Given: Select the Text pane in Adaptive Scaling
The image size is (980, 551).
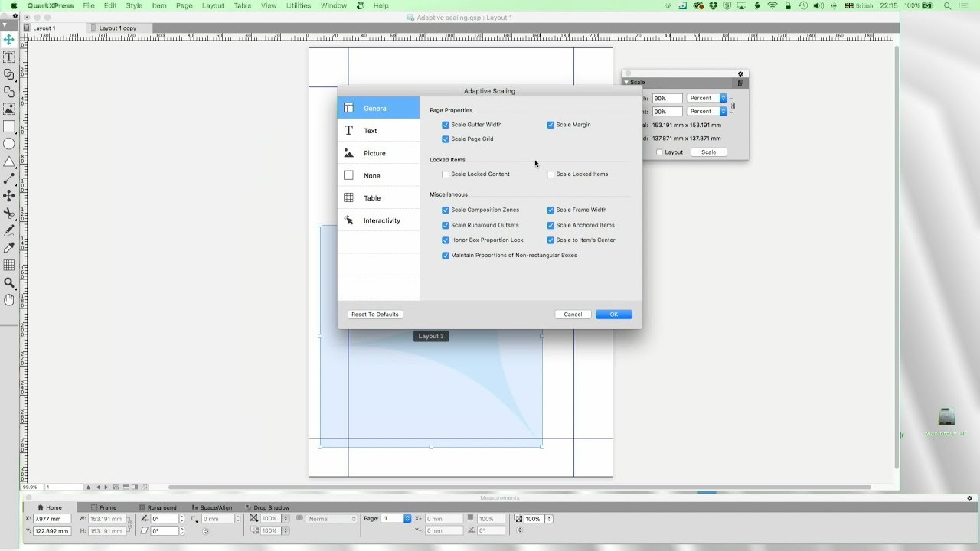Looking at the screenshot, I should click(378, 131).
